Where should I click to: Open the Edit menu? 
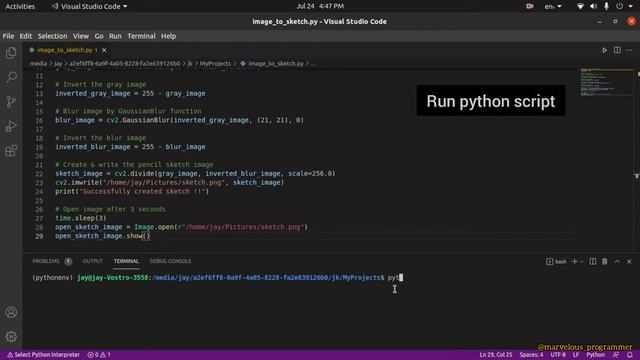click(26, 36)
